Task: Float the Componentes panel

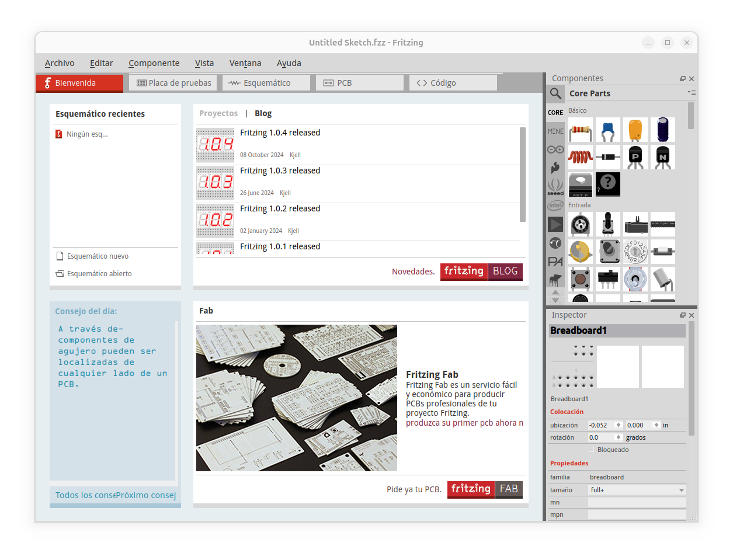Action: pyautogui.click(x=682, y=79)
